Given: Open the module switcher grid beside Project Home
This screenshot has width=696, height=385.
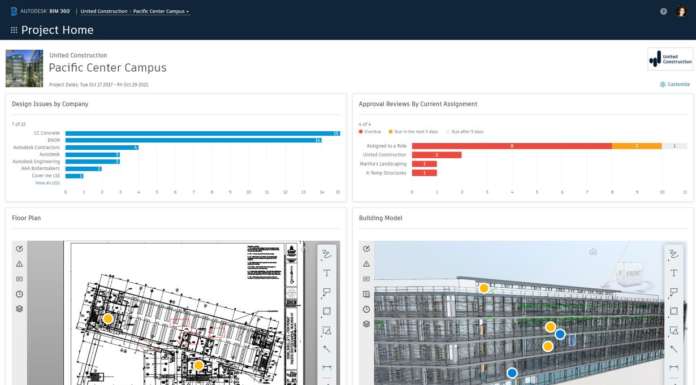Looking at the screenshot, I should pos(14,30).
